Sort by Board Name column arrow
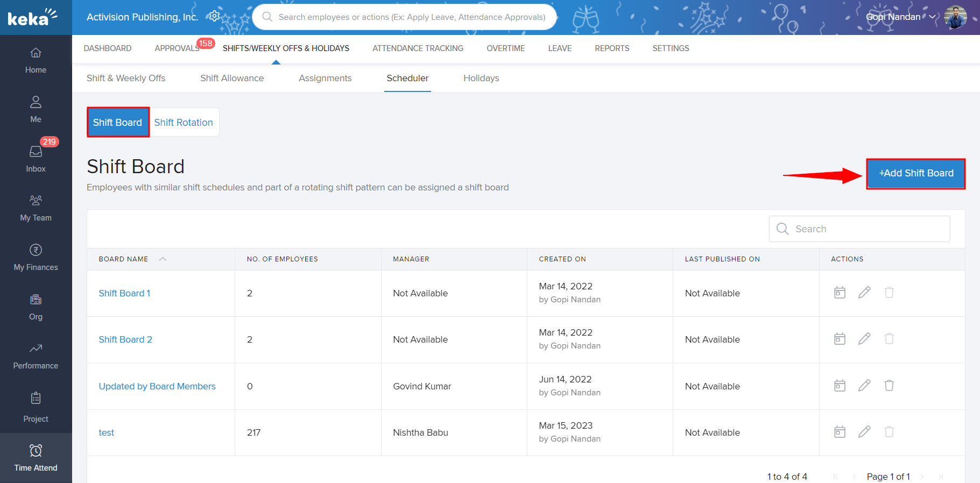The image size is (980, 483). click(163, 259)
